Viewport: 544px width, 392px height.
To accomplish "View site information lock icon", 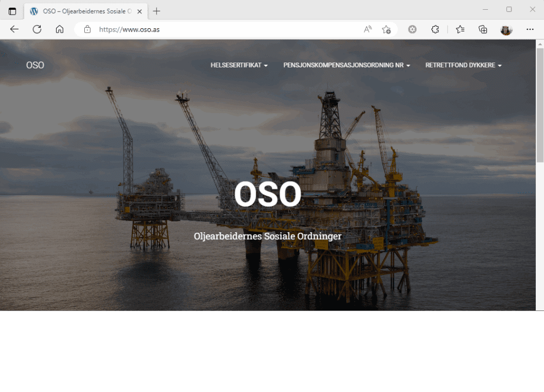I will (x=87, y=29).
